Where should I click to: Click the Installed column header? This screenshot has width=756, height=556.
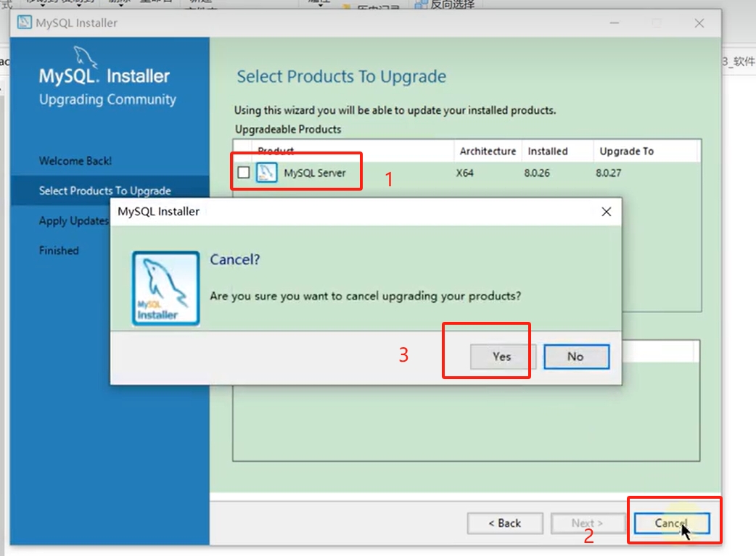[557, 152]
